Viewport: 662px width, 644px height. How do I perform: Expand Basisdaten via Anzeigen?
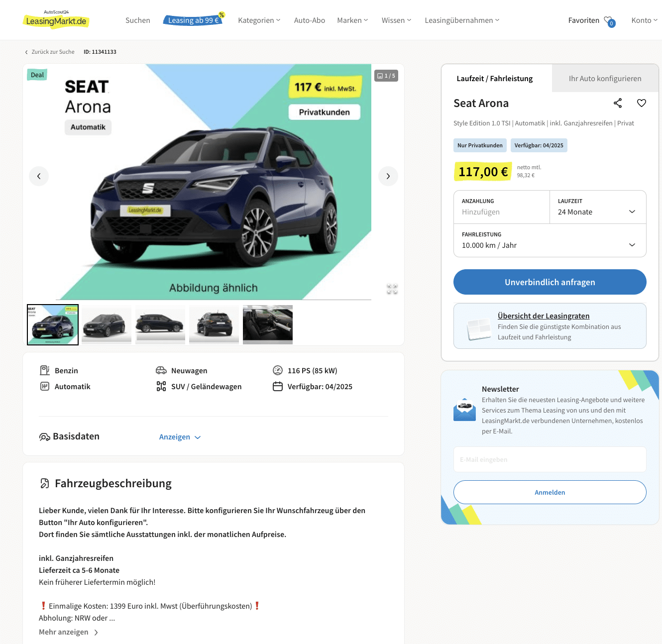click(180, 437)
